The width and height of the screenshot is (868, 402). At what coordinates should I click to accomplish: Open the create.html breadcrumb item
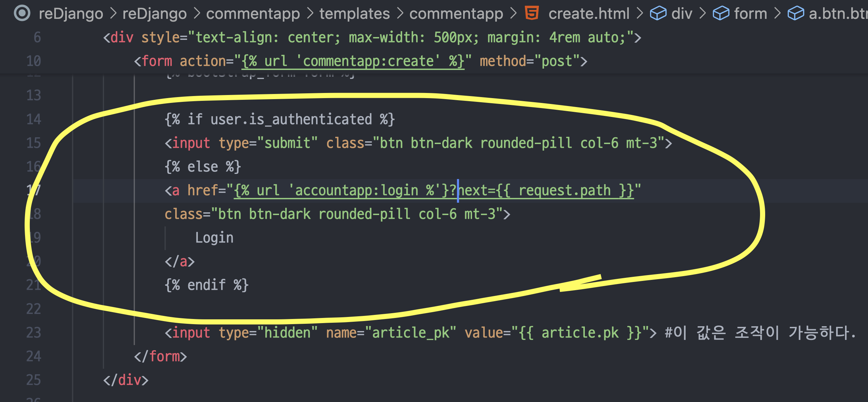(589, 14)
